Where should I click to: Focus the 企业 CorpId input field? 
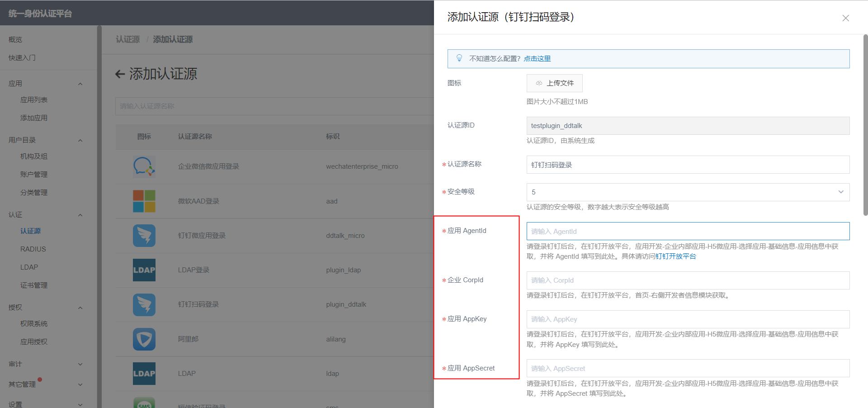coord(688,280)
